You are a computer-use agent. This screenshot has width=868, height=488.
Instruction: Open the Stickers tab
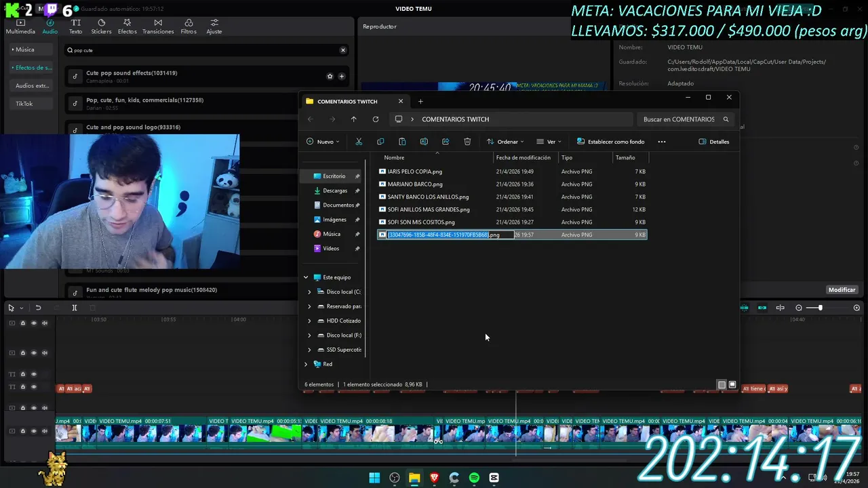pyautogui.click(x=101, y=27)
